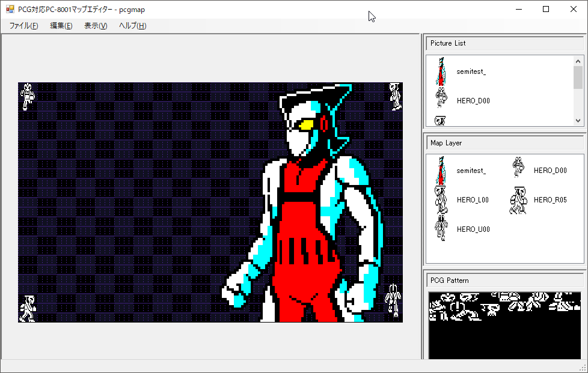This screenshot has height=373, width=588.
Task: Open the ヘルプ(H) menu
Action: pyautogui.click(x=132, y=25)
